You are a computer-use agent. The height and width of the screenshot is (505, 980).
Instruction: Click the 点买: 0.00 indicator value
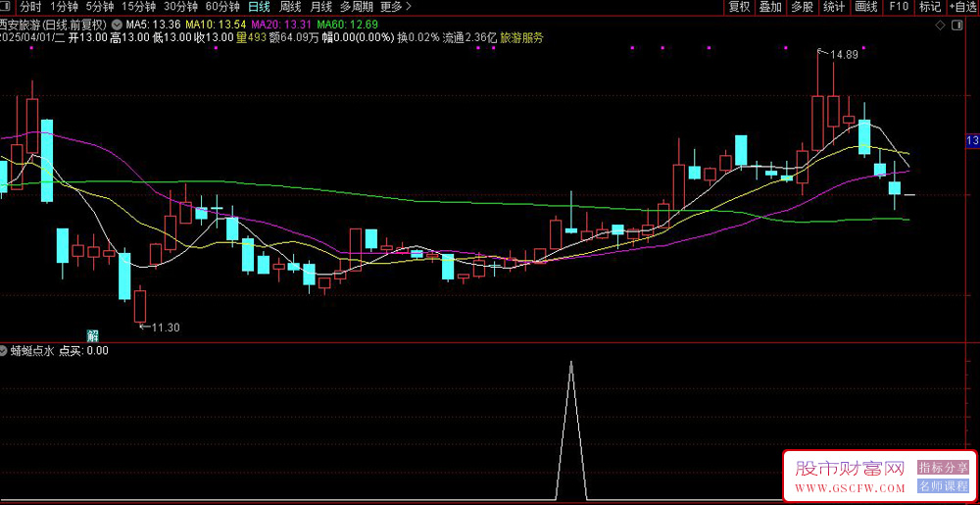point(83,351)
